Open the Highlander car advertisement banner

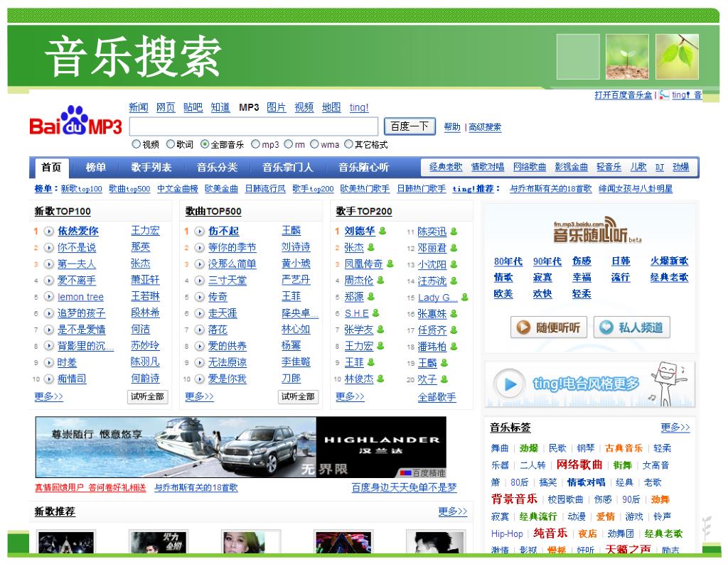click(241, 447)
